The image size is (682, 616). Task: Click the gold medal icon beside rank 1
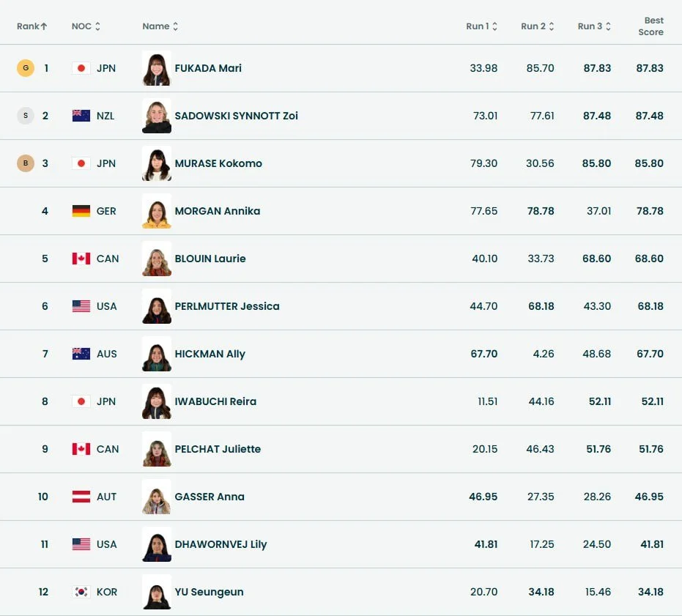pyautogui.click(x=26, y=68)
